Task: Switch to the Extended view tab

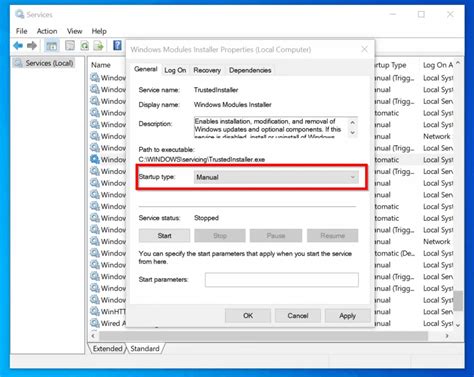Action: (x=107, y=349)
